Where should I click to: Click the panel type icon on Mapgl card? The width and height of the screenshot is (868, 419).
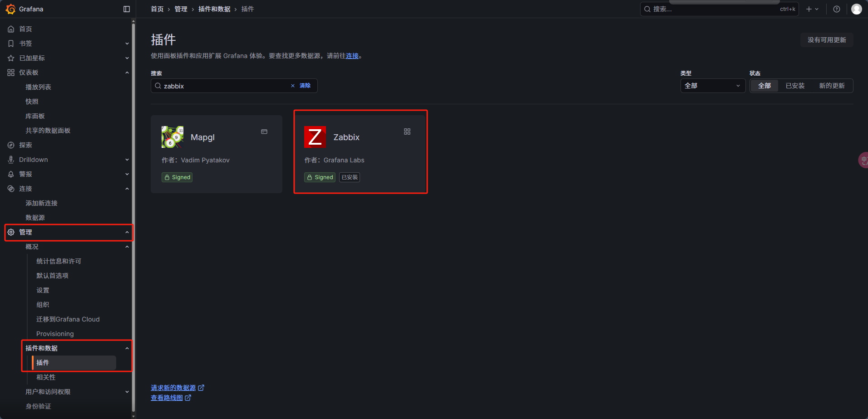pos(264,132)
